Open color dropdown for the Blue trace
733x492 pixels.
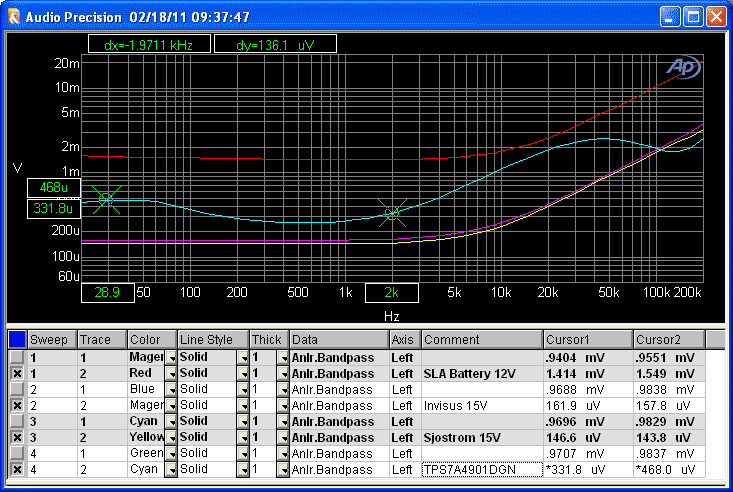pyautogui.click(x=171, y=390)
